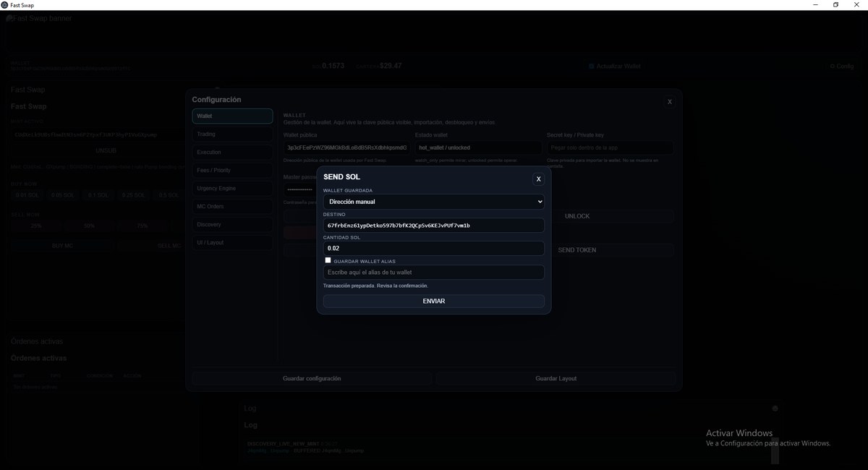This screenshot has width=868, height=470.
Task: Go to MC Orders tab
Action: [232, 206]
